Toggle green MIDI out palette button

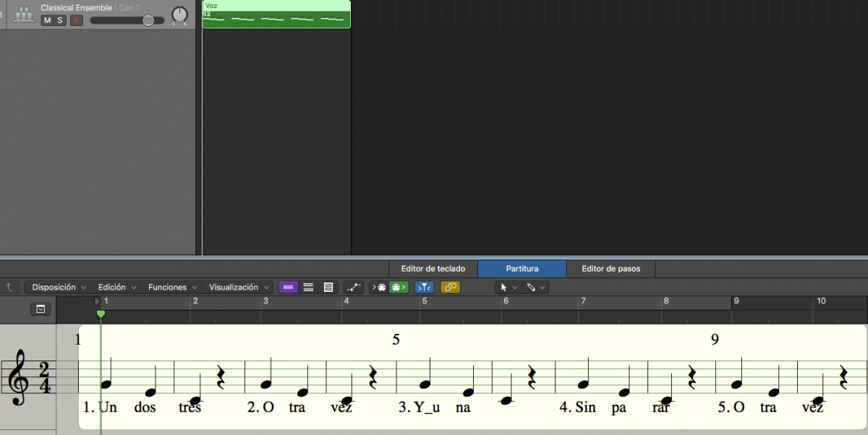(x=398, y=288)
